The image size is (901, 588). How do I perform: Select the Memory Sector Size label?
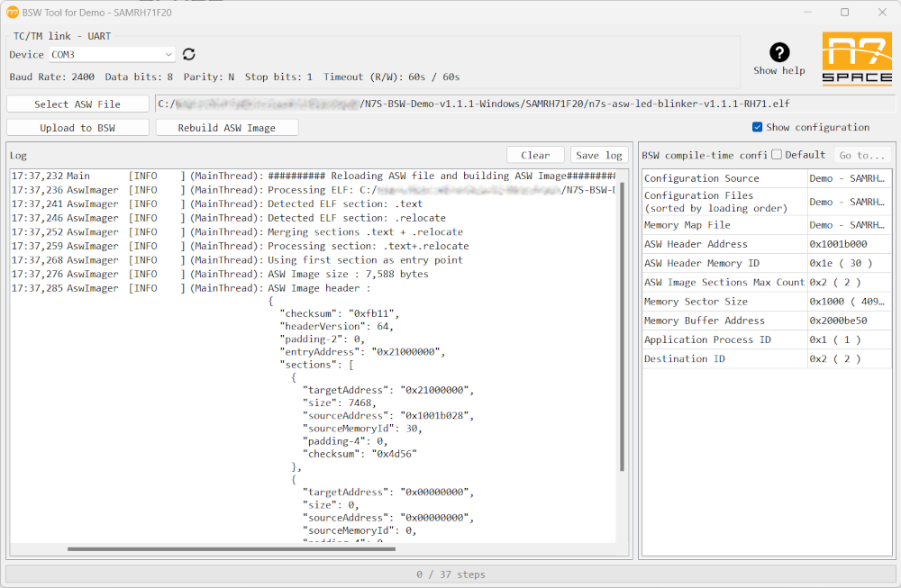pyautogui.click(x=696, y=302)
